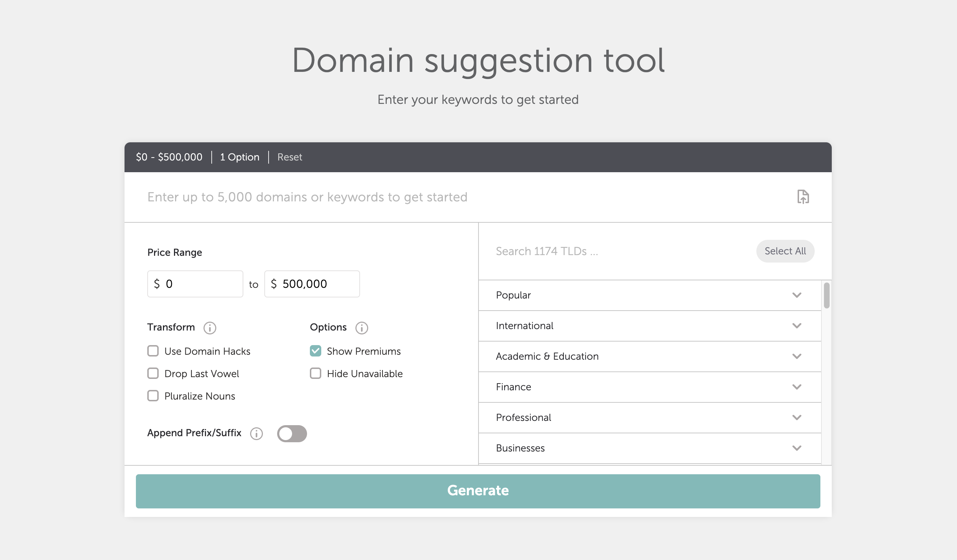This screenshot has height=560, width=957.
Task: Click the $0 - $500,000 price summary
Action: point(169,157)
